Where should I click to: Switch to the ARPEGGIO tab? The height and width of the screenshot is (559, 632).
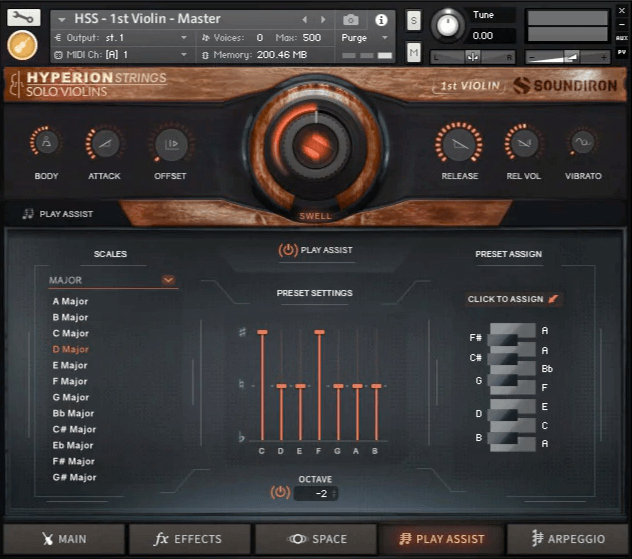click(568, 539)
